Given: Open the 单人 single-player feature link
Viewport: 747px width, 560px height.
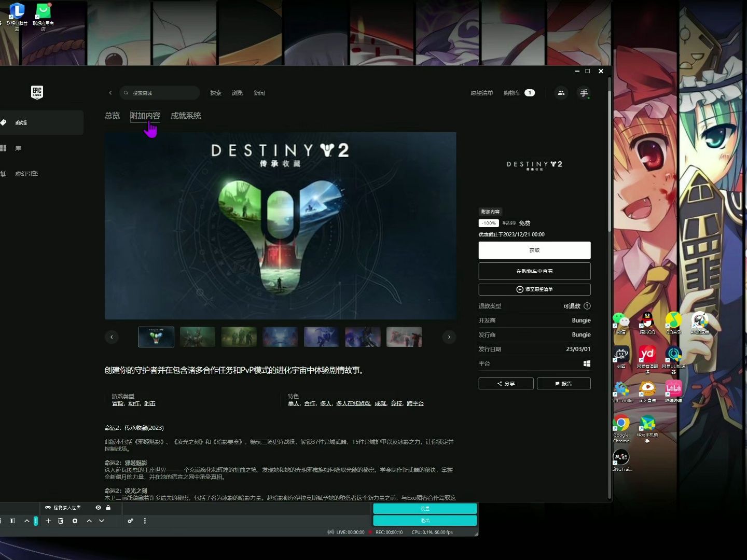Looking at the screenshot, I should click(x=294, y=403).
